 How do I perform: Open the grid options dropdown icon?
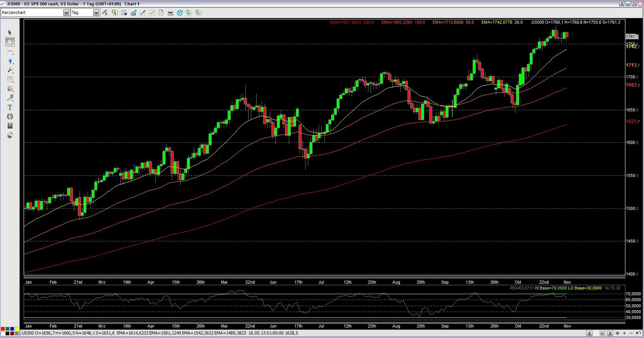pos(124,13)
